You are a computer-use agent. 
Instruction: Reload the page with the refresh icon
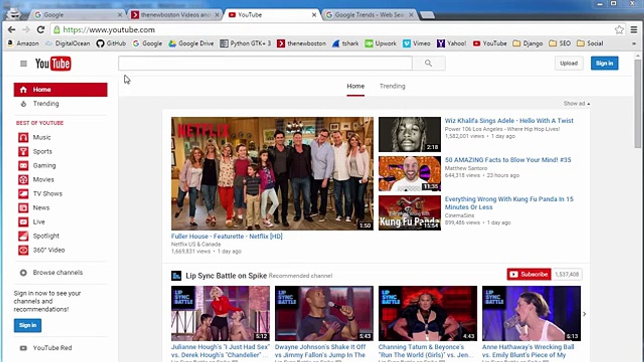tap(41, 30)
